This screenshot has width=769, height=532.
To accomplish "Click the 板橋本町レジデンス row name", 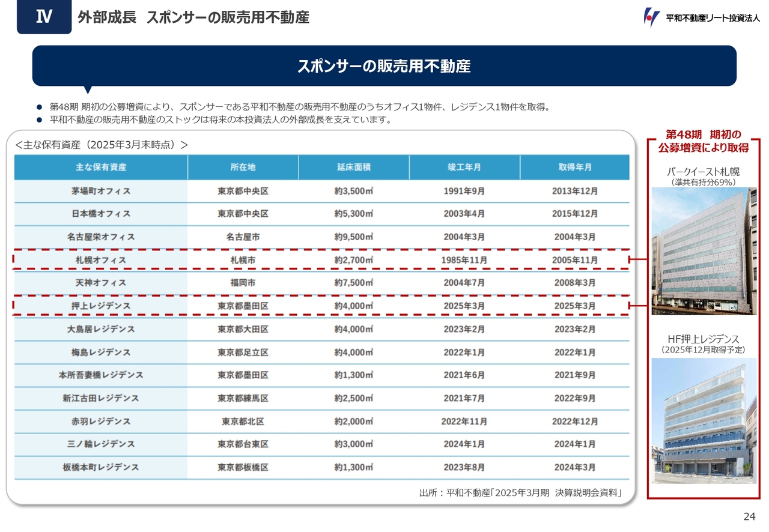I will 101,467.
